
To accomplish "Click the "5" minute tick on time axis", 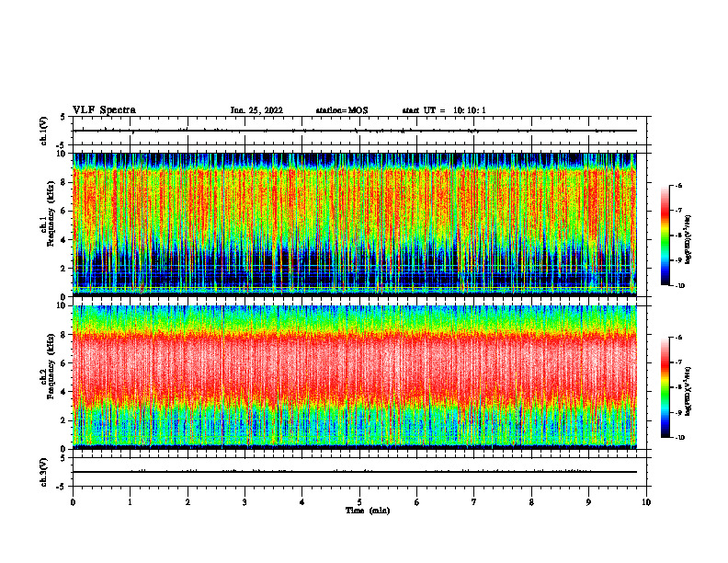I will click(x=359, y=502).
